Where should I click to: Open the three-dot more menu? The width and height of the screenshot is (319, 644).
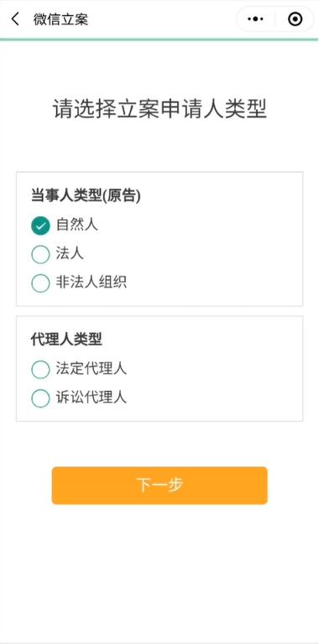255,19
